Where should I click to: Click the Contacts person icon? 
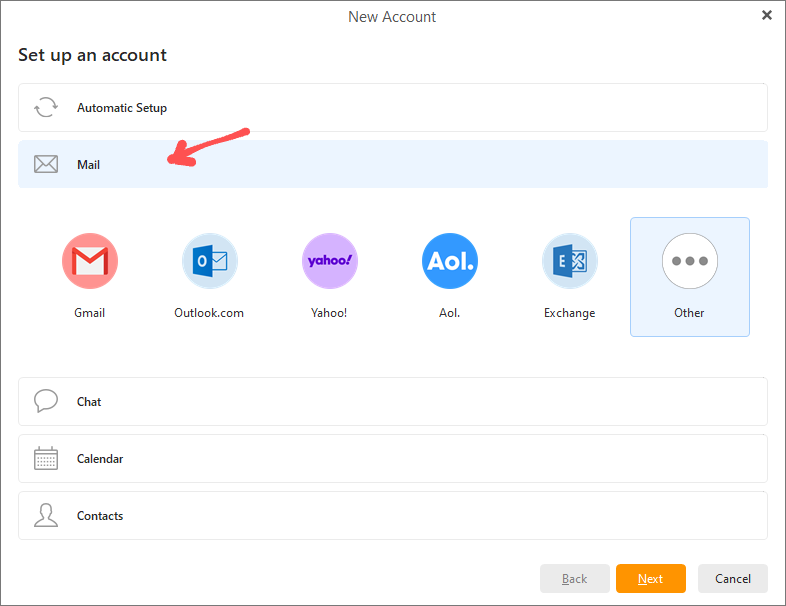(x=46, y=515)
